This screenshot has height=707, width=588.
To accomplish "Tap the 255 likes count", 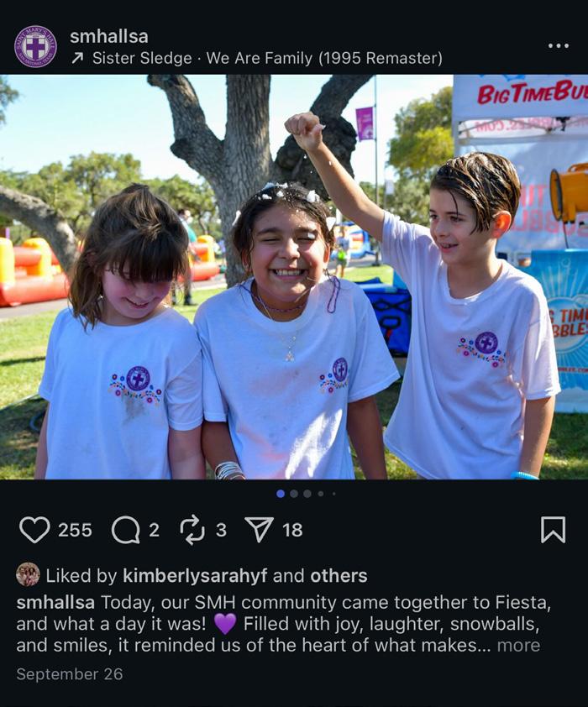I will pos(75,530).
